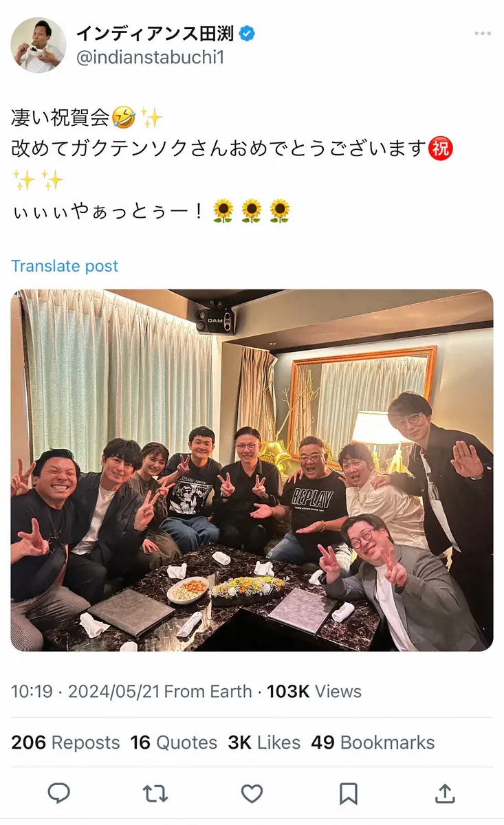Click the 祝 celebration emoji in text
The image size is (504, 825).
[440, 148]
